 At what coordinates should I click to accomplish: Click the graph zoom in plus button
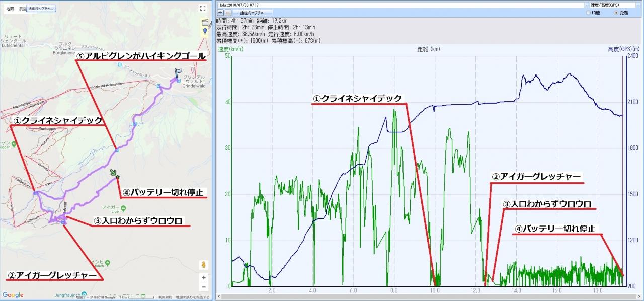click(x=220, y=12)
